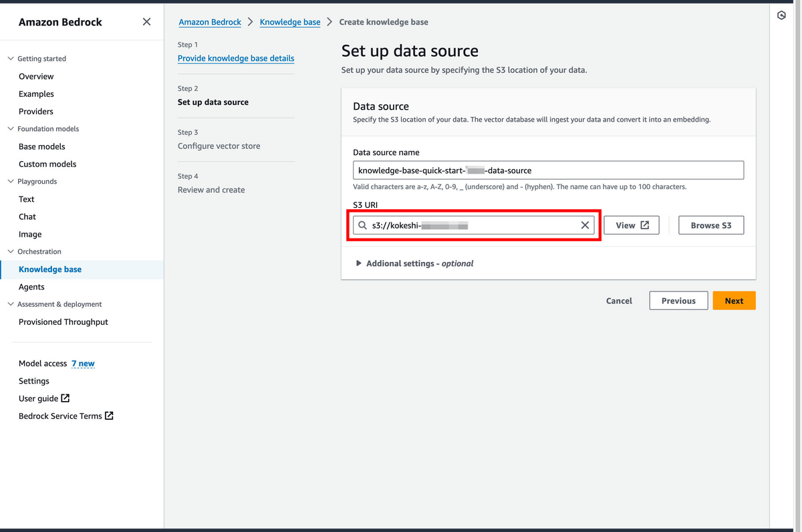Image resolution: width=802 pixels, height=532 pixels.
Task: Click the Browse S3 button
Action: [x=711, y=225]
